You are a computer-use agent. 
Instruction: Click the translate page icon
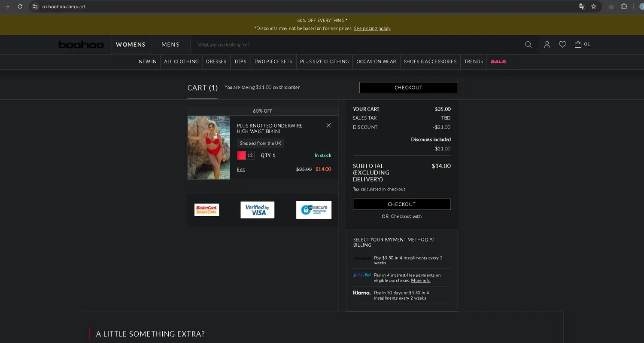(582, 6)
